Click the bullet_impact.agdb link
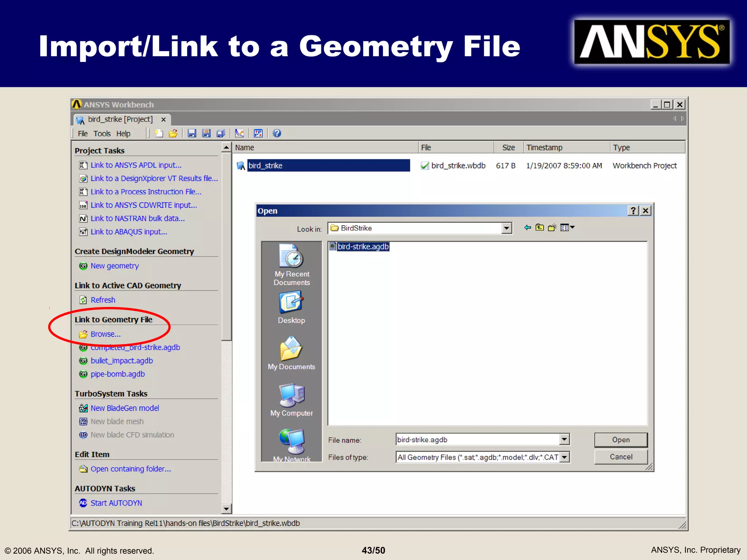Image resolution: width=747 pixels, height=560 pixels. (122, 361)
